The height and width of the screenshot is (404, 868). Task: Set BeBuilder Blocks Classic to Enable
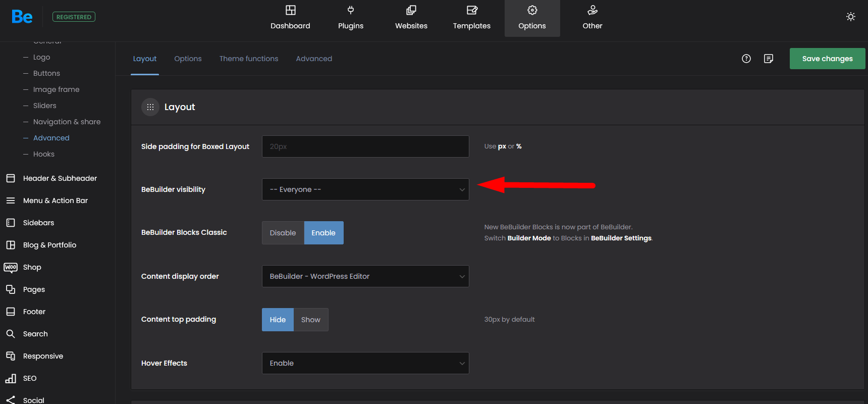tap(323, 233)
